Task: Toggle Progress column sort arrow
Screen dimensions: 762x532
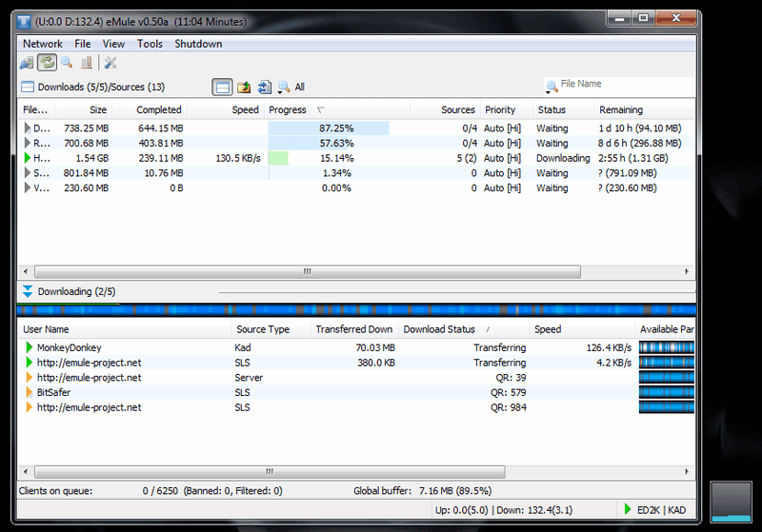Action: (x=320, y=110)
